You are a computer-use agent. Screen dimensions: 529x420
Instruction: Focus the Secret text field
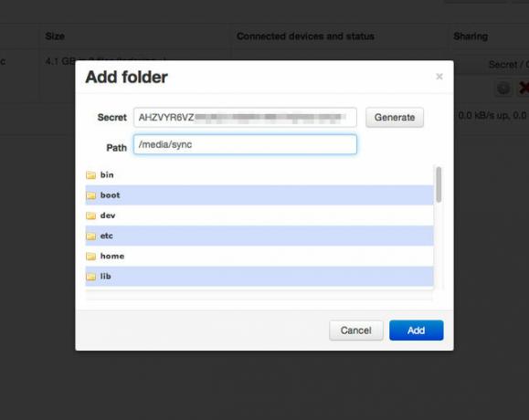tap(245, 117)
